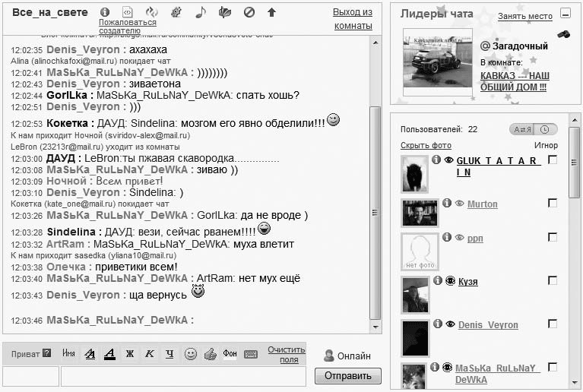
Task: Sort user list by time with clock button
Action: point(544,129)
